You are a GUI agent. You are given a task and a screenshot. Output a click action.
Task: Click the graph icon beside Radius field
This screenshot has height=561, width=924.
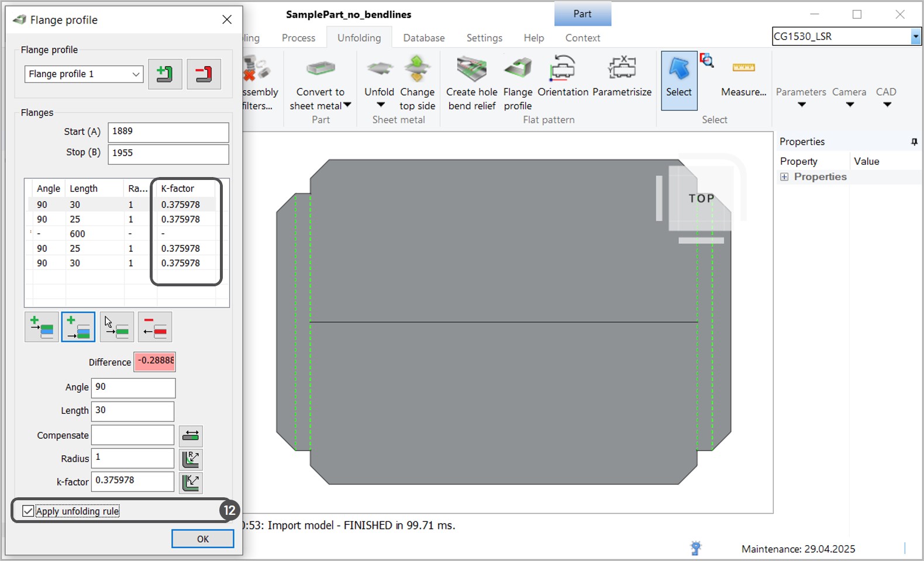coord(191,459)
